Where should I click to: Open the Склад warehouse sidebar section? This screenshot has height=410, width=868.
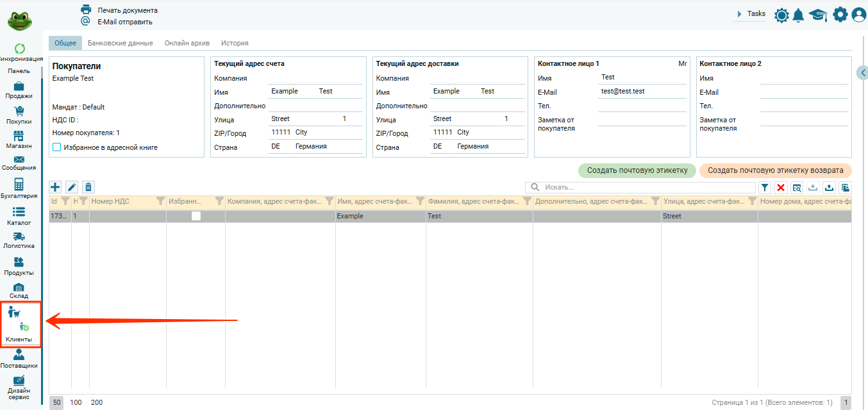(x=19, y=291)
